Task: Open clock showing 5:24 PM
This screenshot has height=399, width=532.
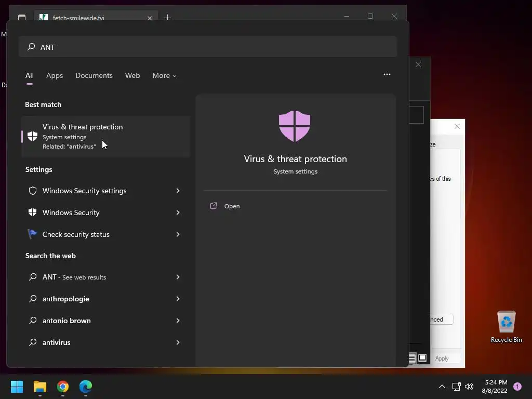Action: 495,387
